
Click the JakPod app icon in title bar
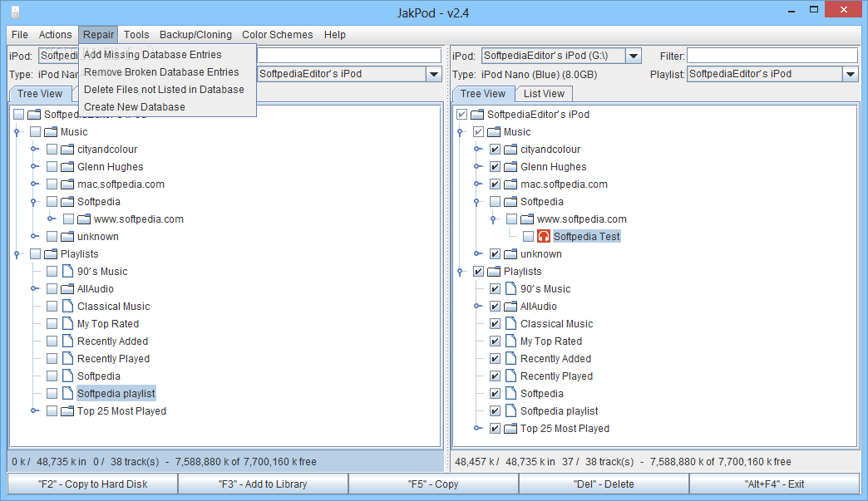16,12
